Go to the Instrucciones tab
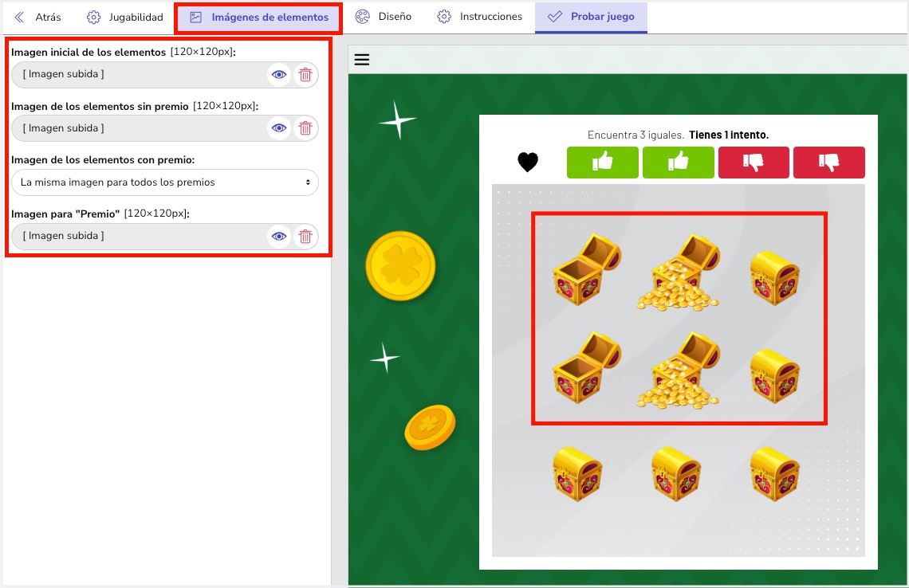This screenshot has width=909, height=588. [480, 17]
